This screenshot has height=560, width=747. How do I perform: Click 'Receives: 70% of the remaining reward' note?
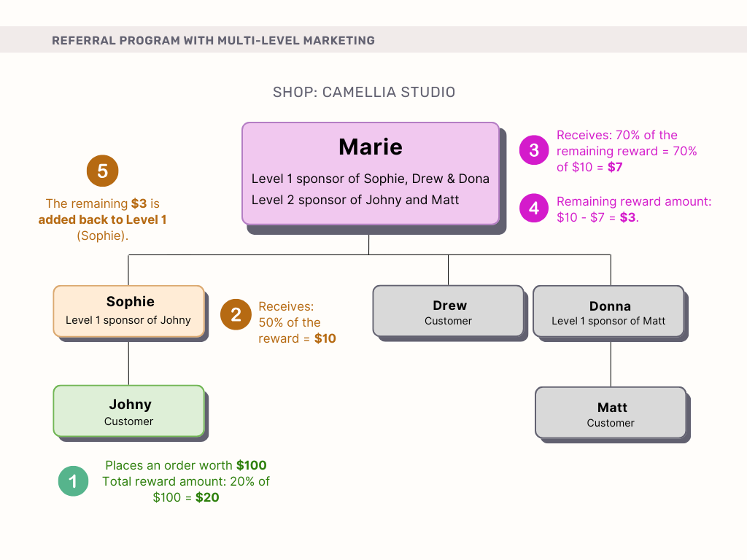(x=627, y=151)
